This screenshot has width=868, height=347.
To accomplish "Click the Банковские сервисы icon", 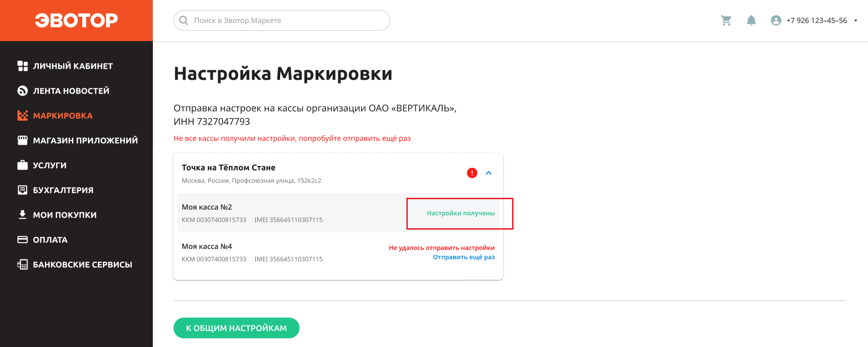I will tap(22, 265).
